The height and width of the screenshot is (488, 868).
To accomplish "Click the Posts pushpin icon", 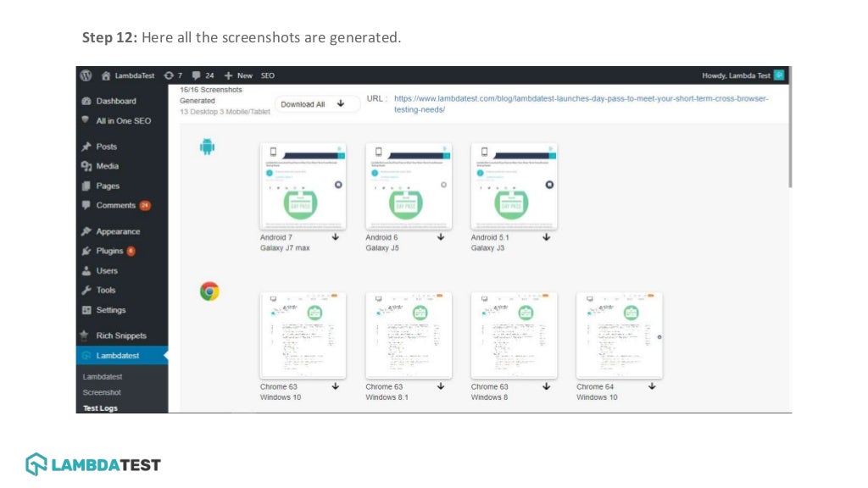I will click(x=86, y=147).
